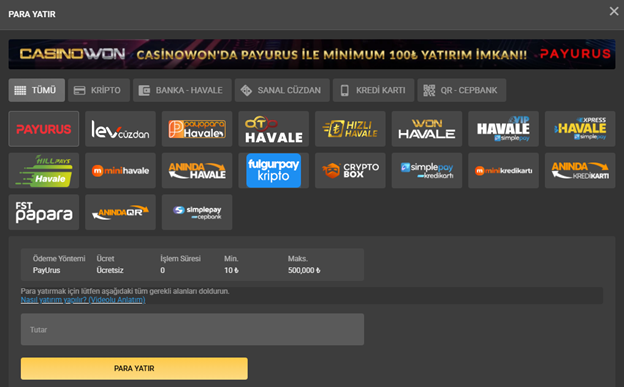624x387 pixels.
Task: Select the PayUrus payment method tile
Action: point(44,129)
